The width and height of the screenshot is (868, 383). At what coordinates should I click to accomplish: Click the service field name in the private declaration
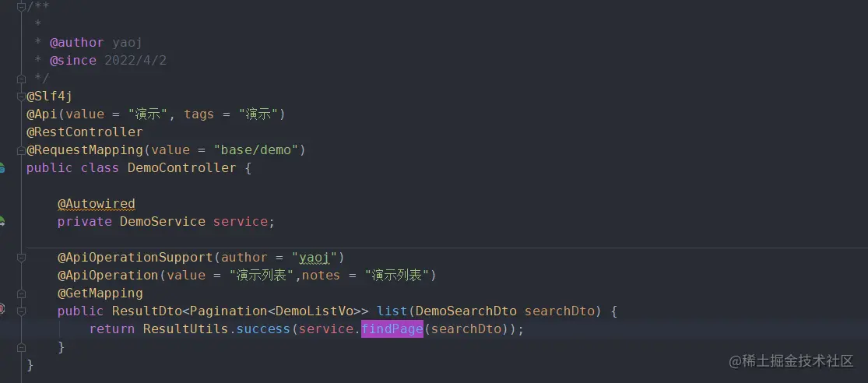click(241, 221)
